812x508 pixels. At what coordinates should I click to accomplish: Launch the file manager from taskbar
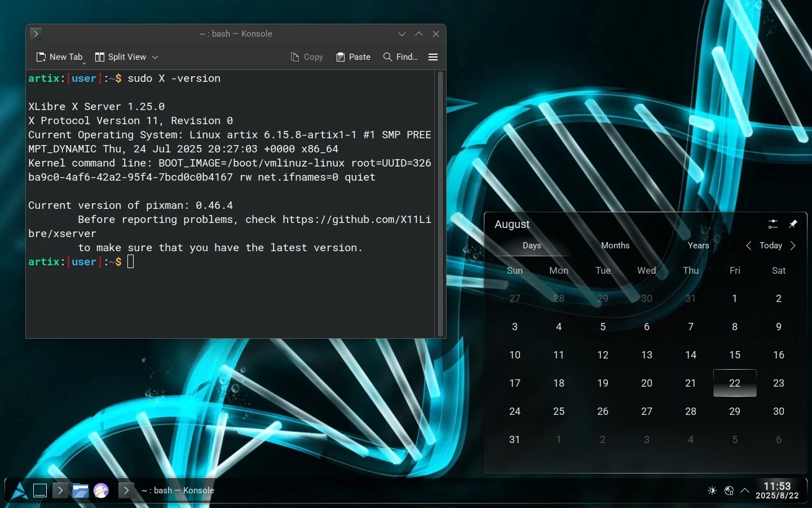click(x=80, y=491)
